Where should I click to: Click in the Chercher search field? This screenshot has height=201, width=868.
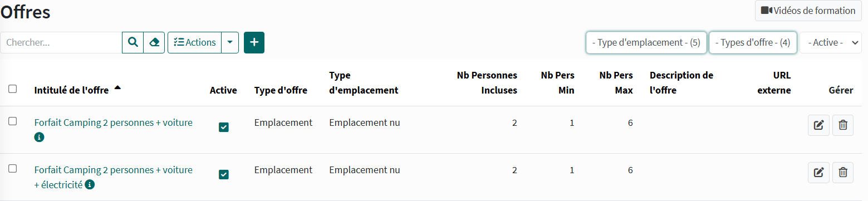(61, 42)
